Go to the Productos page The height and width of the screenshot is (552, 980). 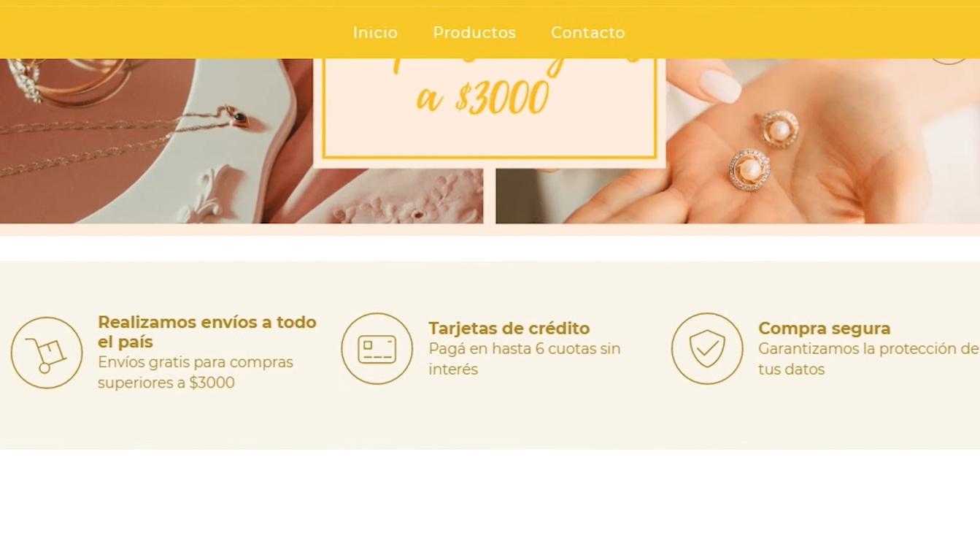[474, 33]
